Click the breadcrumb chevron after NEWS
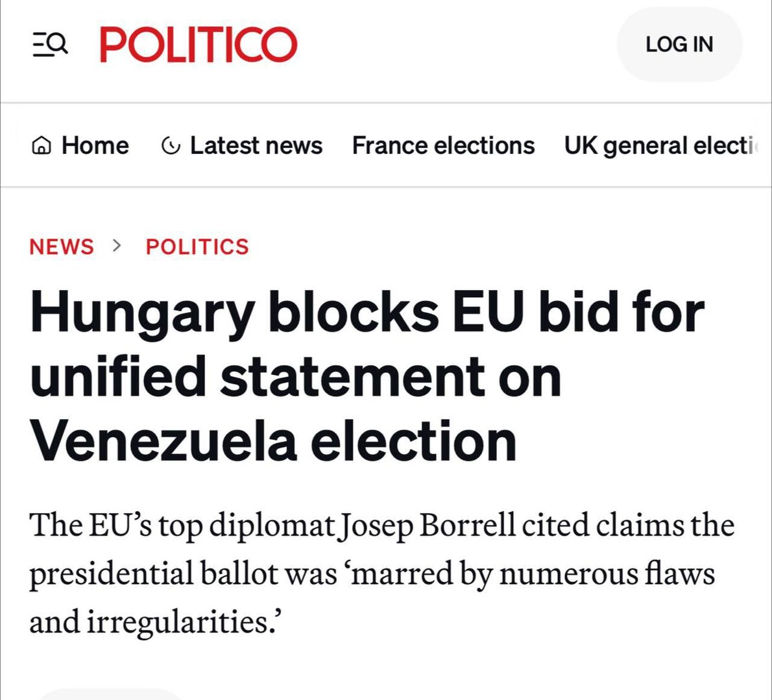 tap(117, 245)
